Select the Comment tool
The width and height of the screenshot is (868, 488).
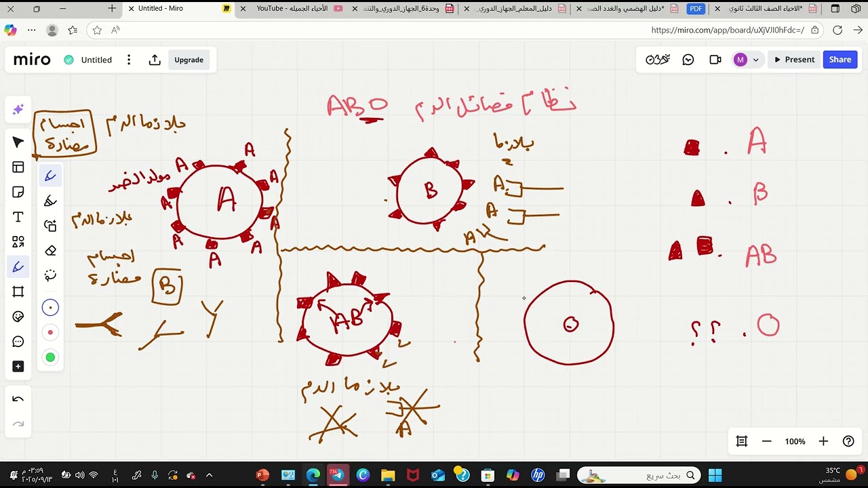pos(18,342)
